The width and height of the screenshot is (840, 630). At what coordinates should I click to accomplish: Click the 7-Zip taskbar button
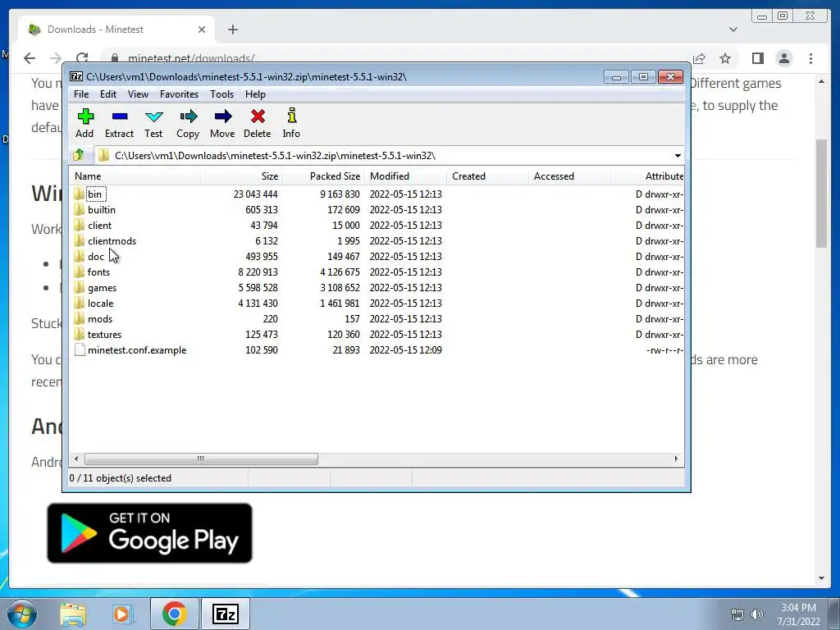[226, 614]
